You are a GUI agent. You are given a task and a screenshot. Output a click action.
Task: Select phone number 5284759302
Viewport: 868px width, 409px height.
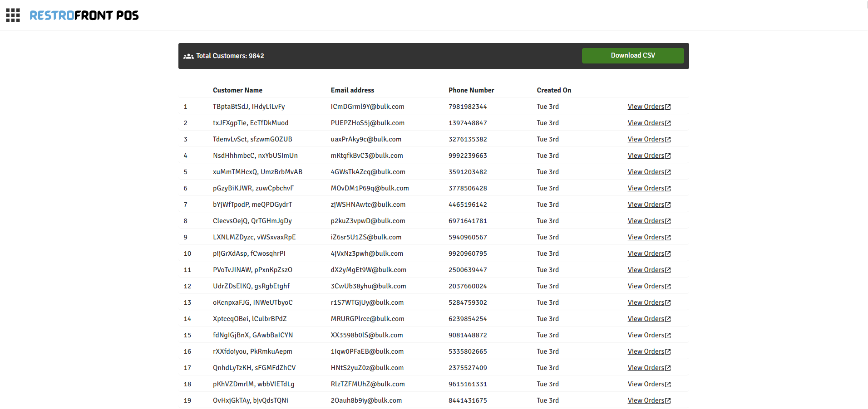(x=468, y=302)
